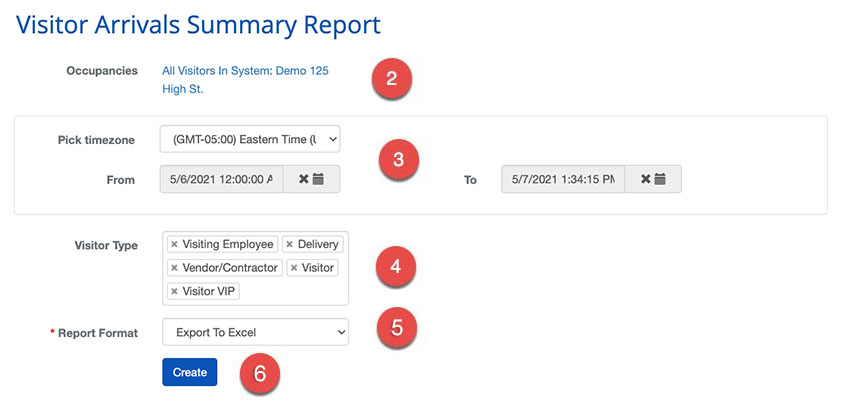Remove the plain Visitor tag
The width and height of the screenshot is (842, 400).
pos(294,268)
